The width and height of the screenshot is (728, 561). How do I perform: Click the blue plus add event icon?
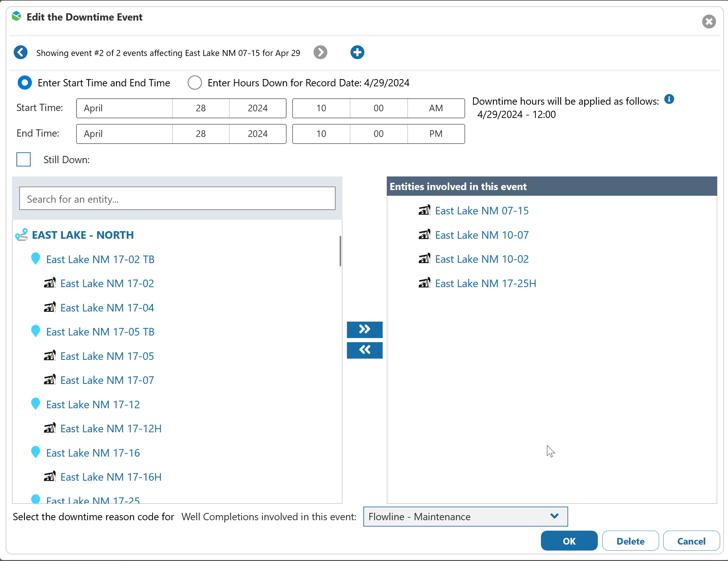pos(357,52)
